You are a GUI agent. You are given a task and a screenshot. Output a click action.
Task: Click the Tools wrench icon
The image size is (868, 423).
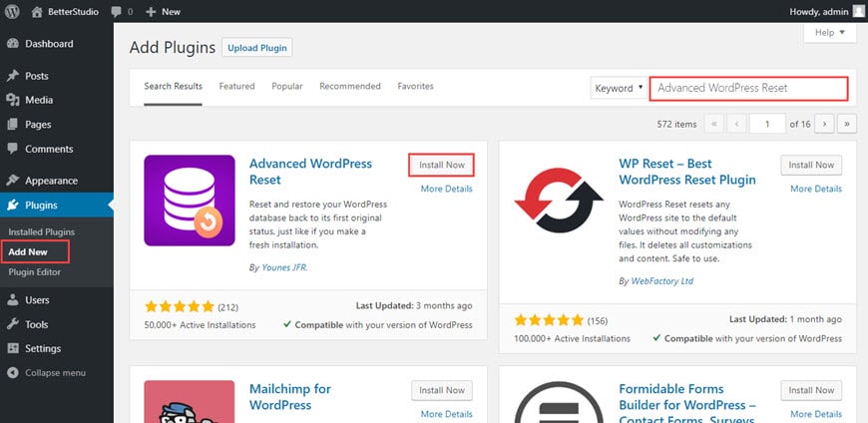click(13, 324)
